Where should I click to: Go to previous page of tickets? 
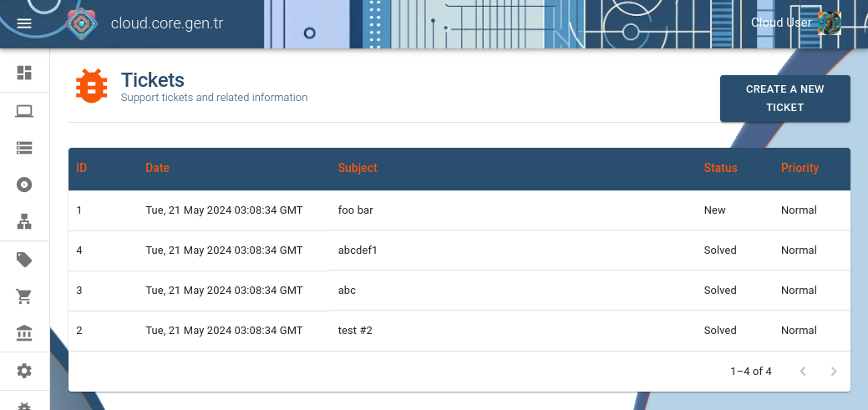pyautogui.click(x=803, y=372)
